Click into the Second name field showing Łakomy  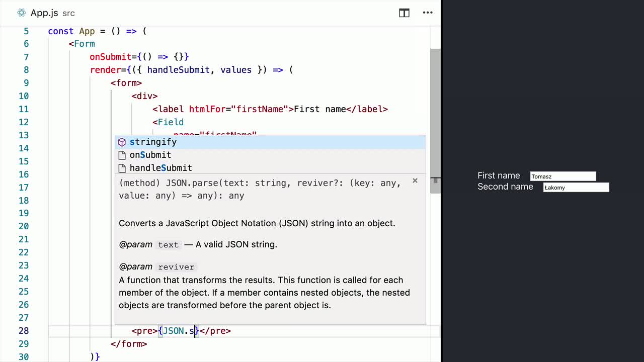[576, 187]
